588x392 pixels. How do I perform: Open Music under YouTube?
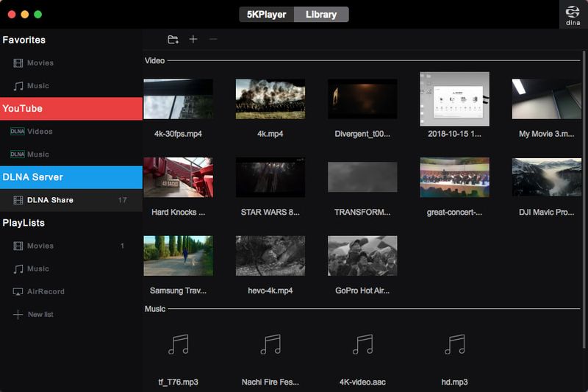pos(71,154)
